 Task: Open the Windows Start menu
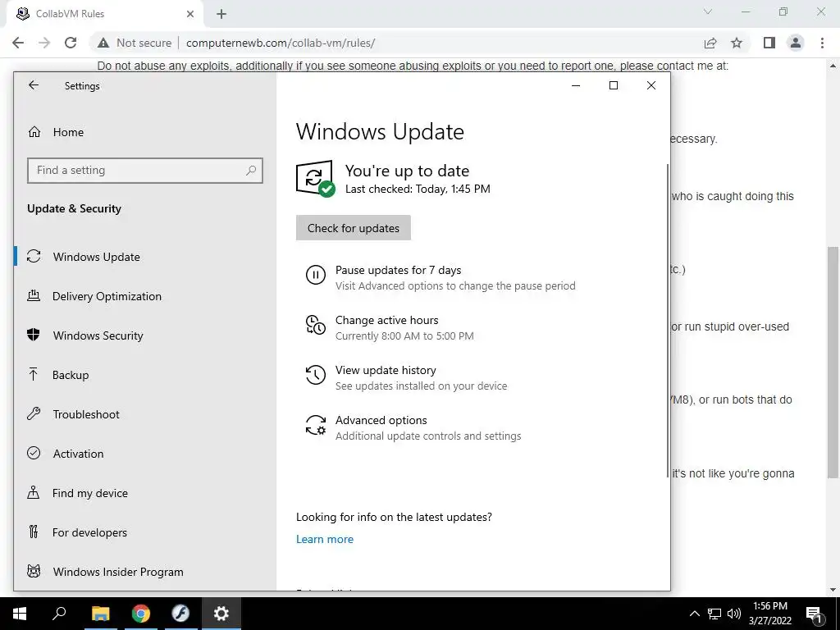click(x=20, y=614)
